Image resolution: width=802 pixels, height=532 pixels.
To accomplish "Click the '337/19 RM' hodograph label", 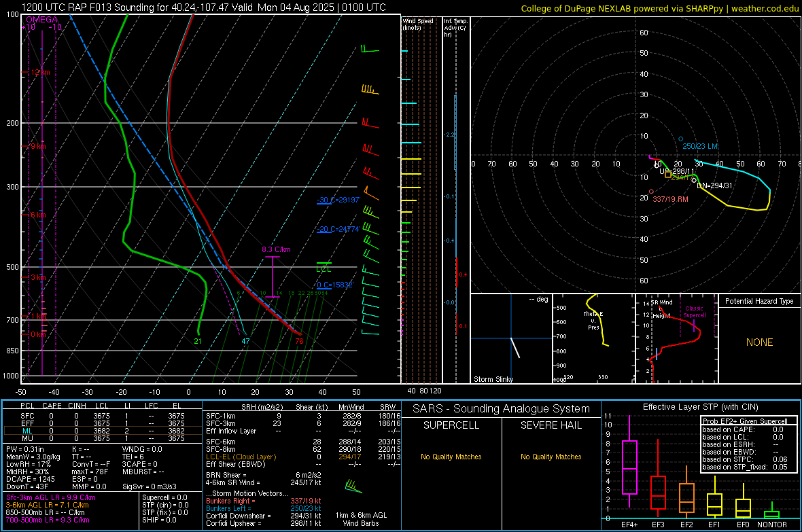I will tap(671, 199).
